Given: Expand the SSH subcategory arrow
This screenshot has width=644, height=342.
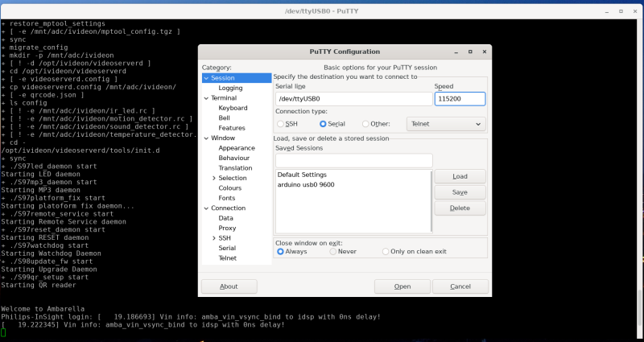Looking at the screenshot, I should (x=214, y=238).
